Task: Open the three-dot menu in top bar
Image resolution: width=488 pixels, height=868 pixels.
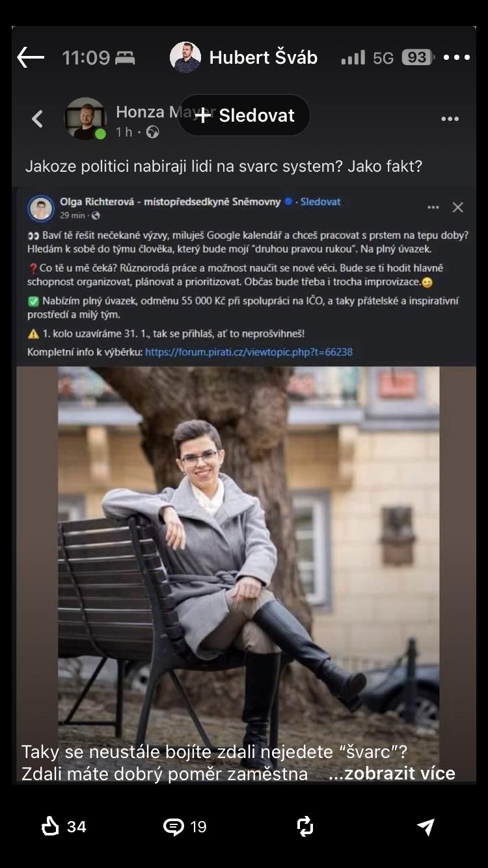Action: pyautogui.click(x=457, y=58)
